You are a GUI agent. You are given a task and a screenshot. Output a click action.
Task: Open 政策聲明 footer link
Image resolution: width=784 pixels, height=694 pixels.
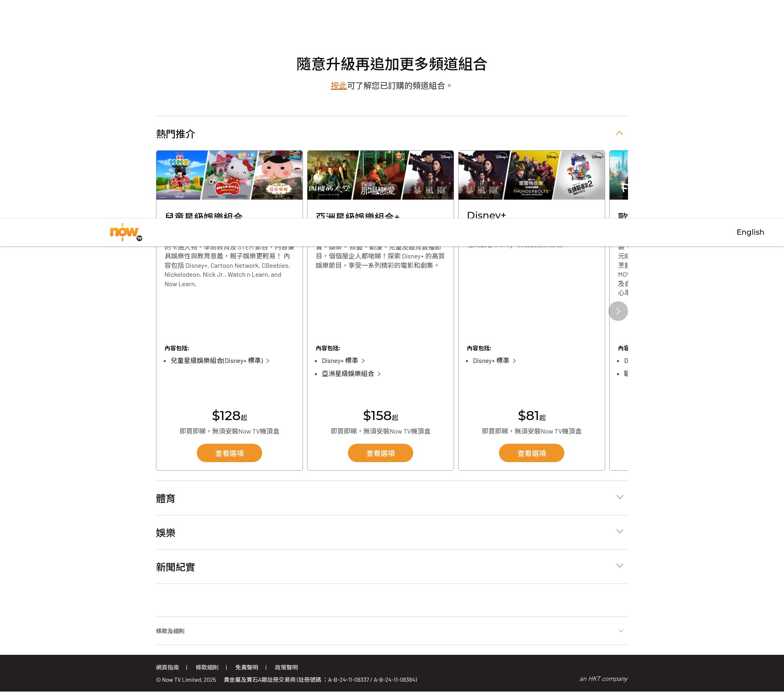[286, 668]
